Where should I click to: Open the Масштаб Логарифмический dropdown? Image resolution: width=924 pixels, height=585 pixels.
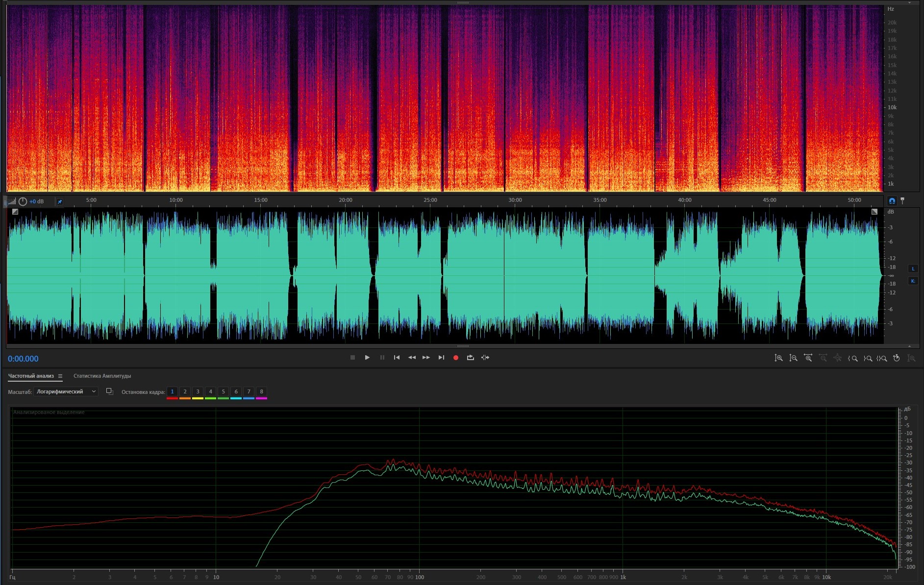(x=66, y=391)
